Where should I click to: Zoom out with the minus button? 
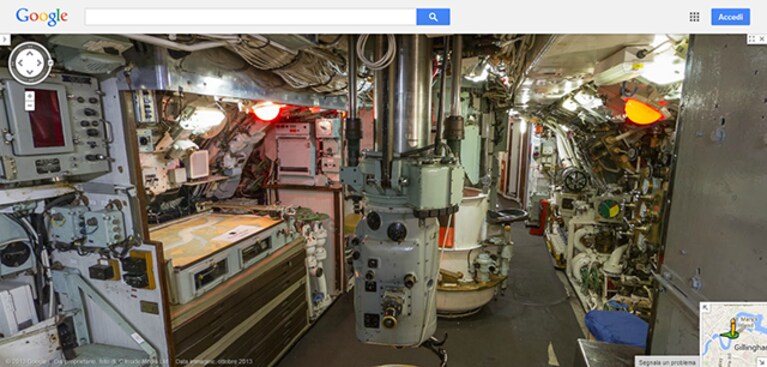click(30, 105)
